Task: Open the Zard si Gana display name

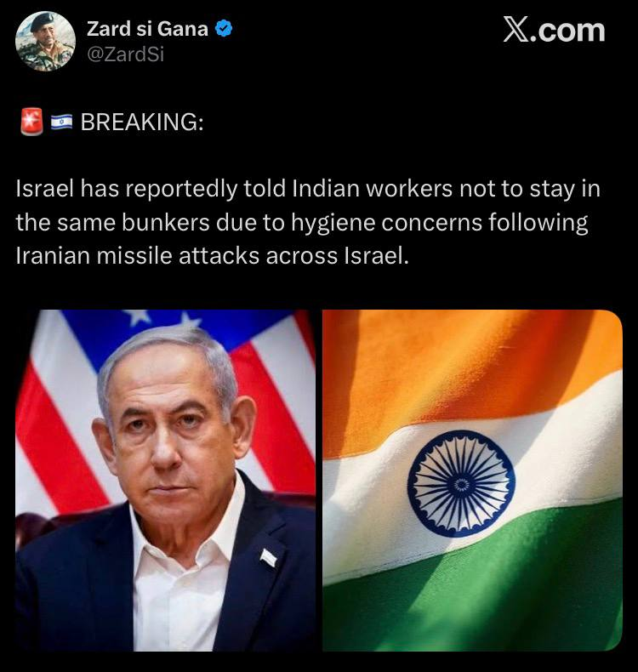Action: tap(147, 29)
